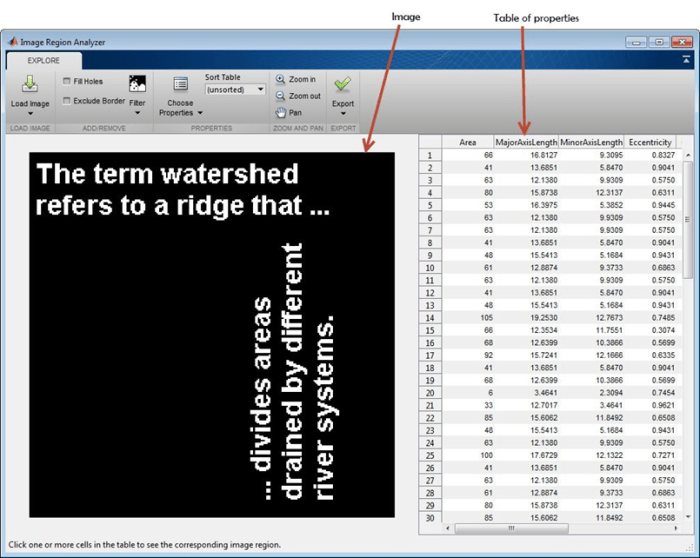Click table horizontal scrollbar right arrow
Screen dimensions: 700x558
coord(676,528)
